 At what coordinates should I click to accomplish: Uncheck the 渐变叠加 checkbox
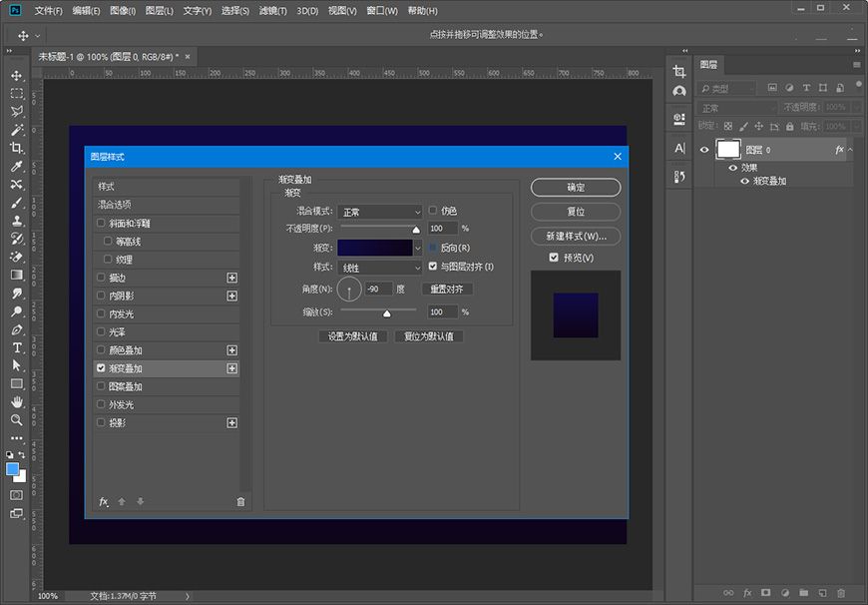point(101,367)
